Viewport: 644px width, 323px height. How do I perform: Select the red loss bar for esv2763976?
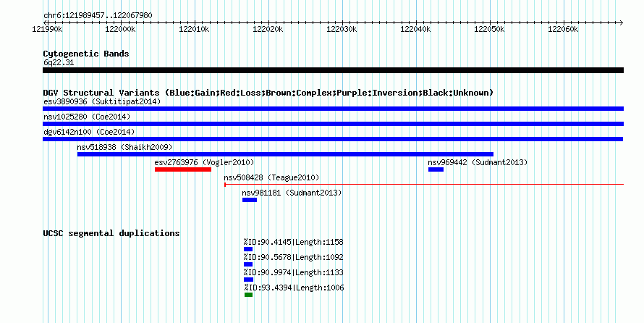tap(183, 169)
